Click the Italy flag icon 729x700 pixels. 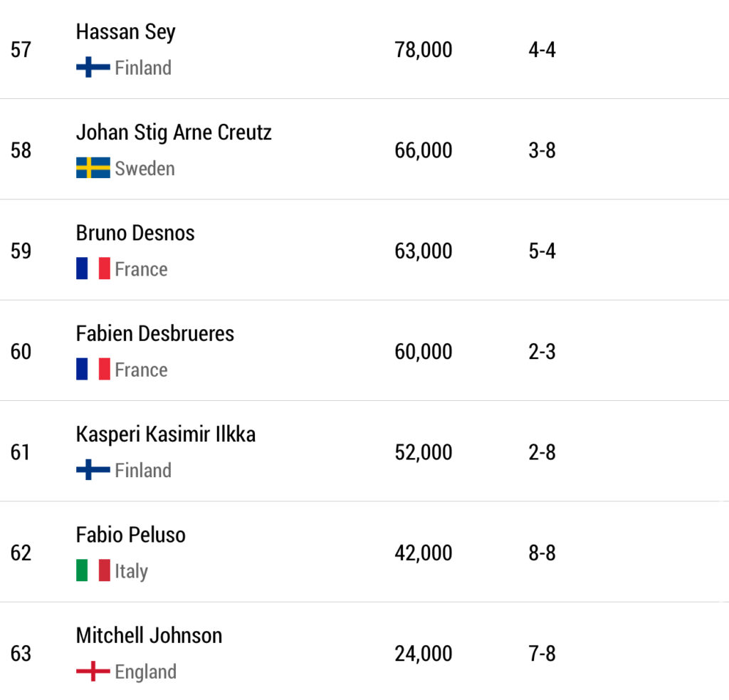pos(93,570)
